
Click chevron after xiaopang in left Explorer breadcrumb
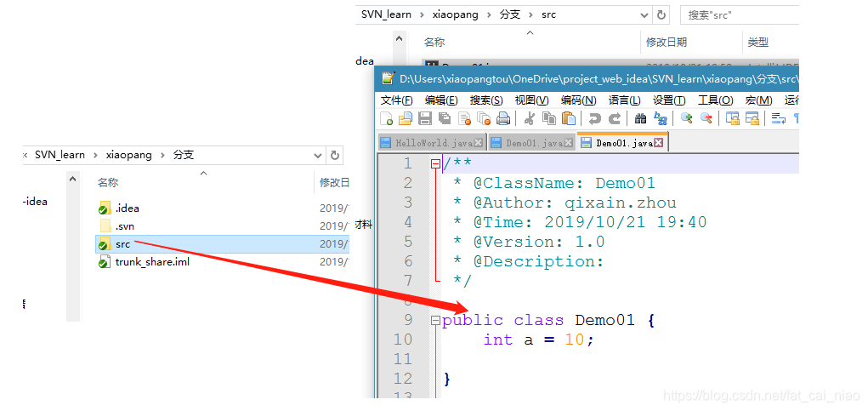(x=162, y=155)
